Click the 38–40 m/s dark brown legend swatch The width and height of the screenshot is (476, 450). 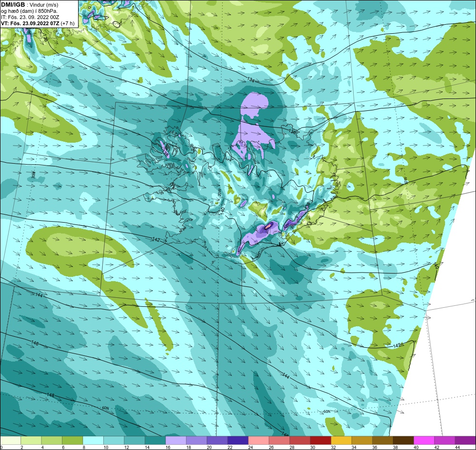coord(403,440)
